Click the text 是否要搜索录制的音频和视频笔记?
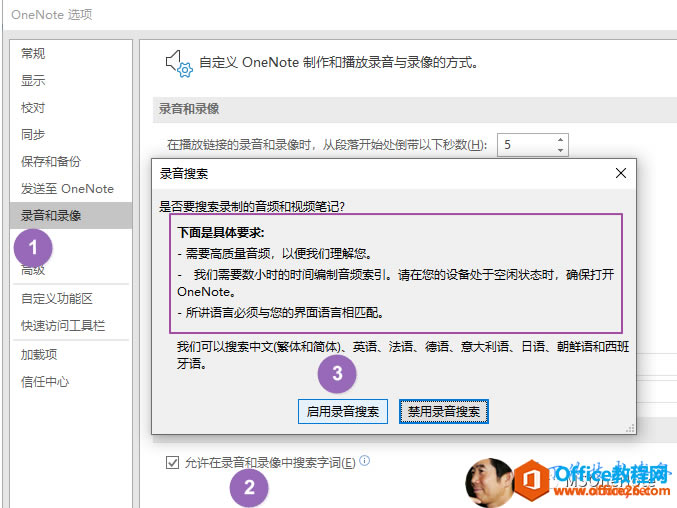Image resolution: width=677 pixels, height=508 pixels. [x=252, y=206]
